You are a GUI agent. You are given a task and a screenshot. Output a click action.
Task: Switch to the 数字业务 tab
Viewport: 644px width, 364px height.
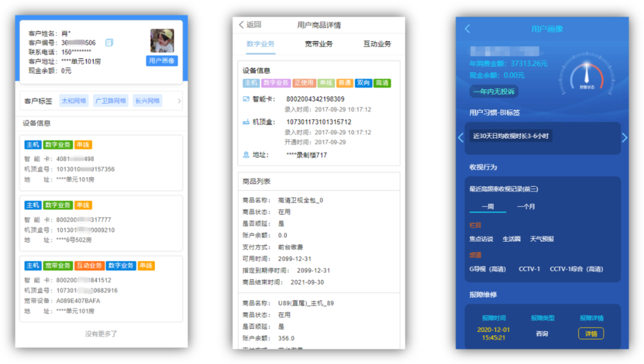click(x=261, y=44)
